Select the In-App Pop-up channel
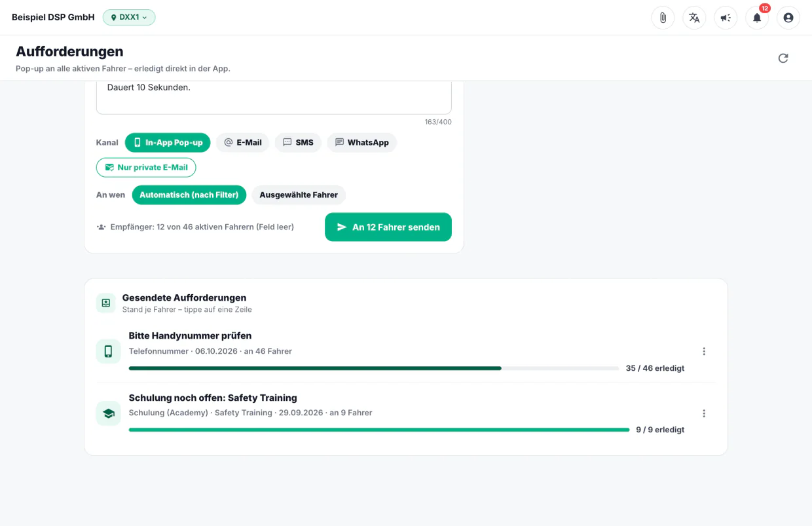Viewport: 812px width, 526px height. pyautogui.click(x=168, y=142)
